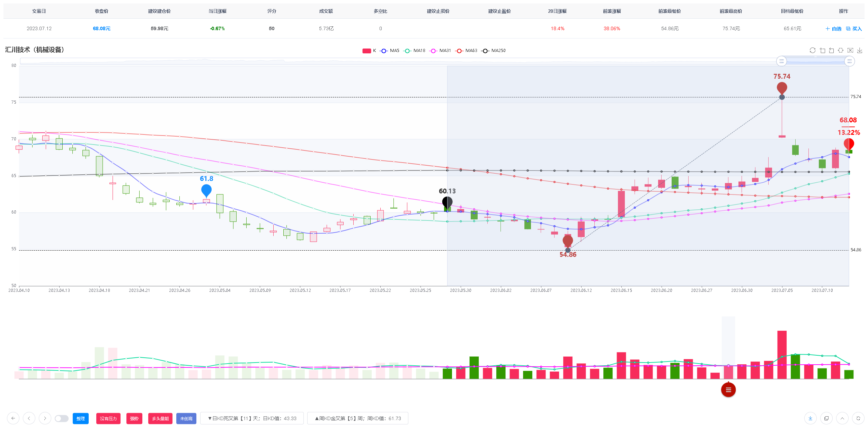868x426 pixels.
Task: Click the red round menu button below volume chart
Action: 728,390
